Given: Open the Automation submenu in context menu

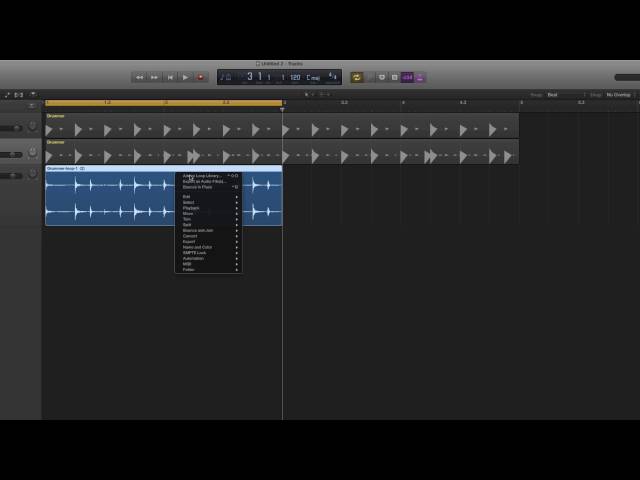Looking at the screenshot, I should point(209,258).
